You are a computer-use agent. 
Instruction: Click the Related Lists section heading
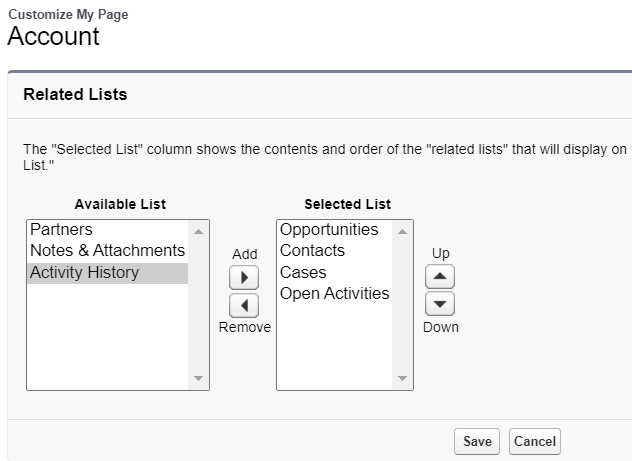(x=75, y=94)
